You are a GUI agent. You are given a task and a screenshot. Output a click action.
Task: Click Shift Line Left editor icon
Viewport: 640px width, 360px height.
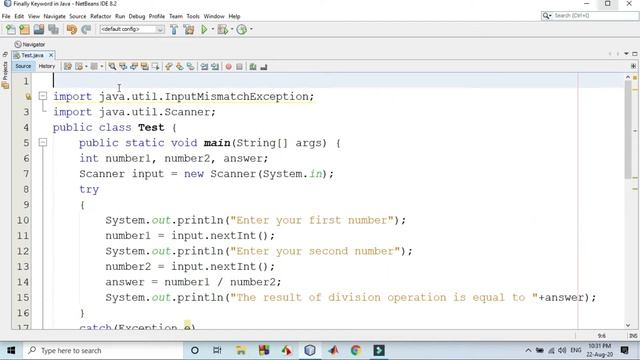click(204, 67)
